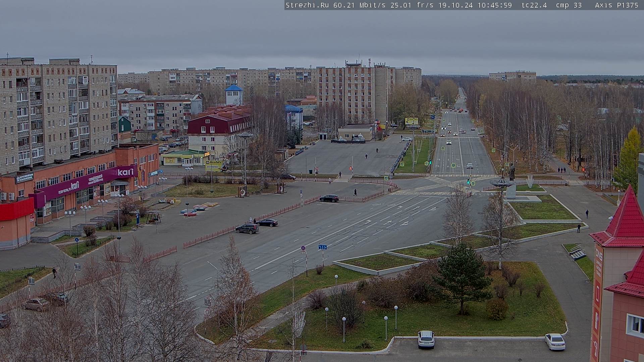Click the Axis P1375 camera model text

[x=616, y=5]
